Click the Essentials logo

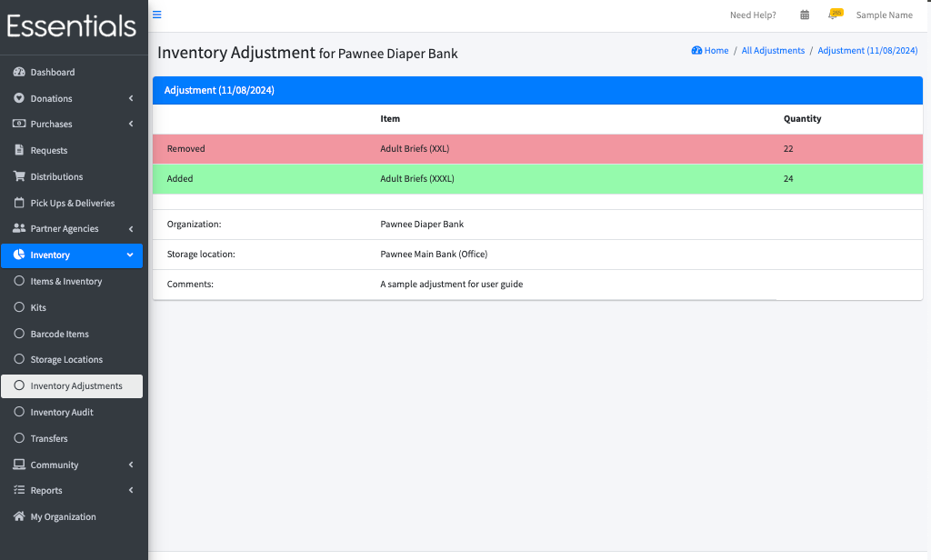click(x=71, y=26)
